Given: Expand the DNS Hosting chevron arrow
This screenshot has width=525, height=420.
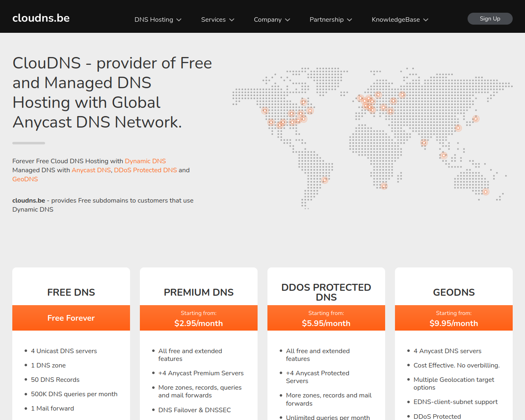Looking at the screenshot, I should coord(179,20).
